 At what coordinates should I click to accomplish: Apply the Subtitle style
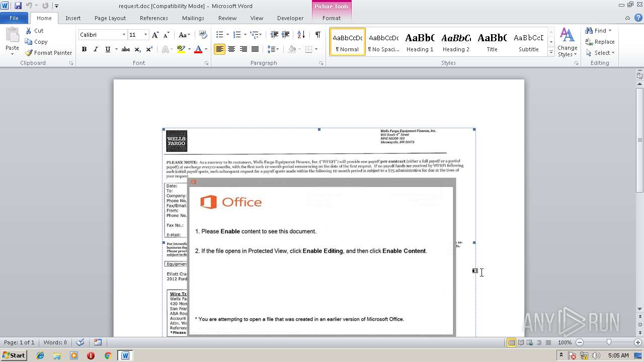pyautogui.click(x=528, y=42)
